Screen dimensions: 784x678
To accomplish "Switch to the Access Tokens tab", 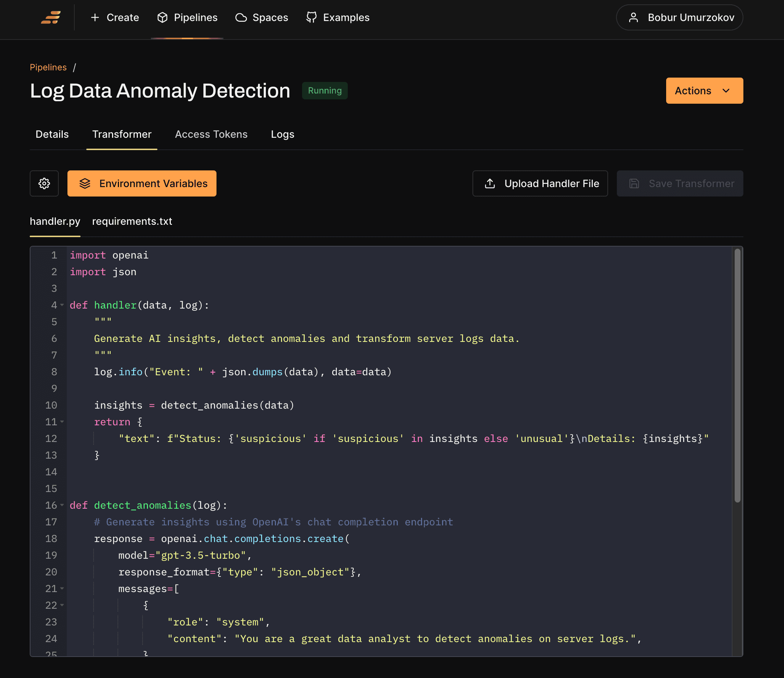I will 211,134.
